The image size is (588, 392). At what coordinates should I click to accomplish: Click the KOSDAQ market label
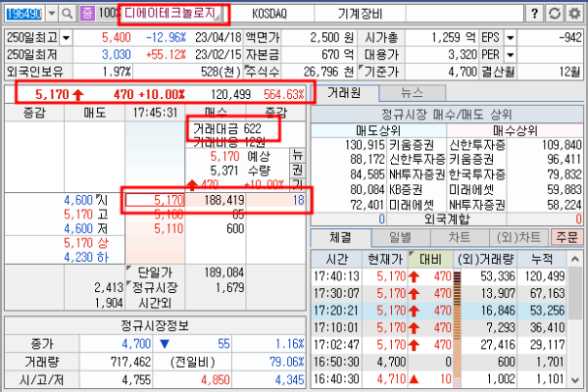pyautogui.click(x=269, y=14)
